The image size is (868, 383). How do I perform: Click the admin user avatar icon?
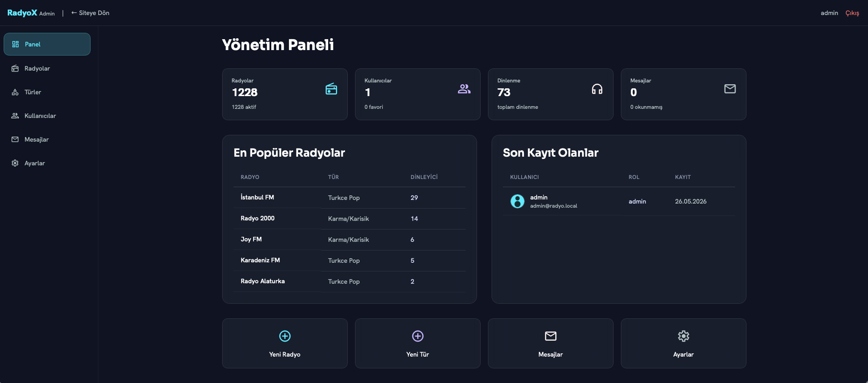(x=518, y=201)
